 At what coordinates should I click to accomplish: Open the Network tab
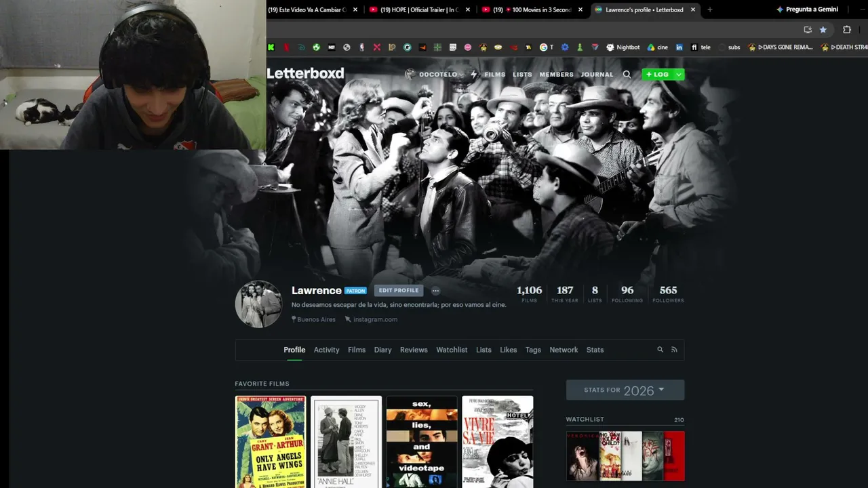coord(564,350)
